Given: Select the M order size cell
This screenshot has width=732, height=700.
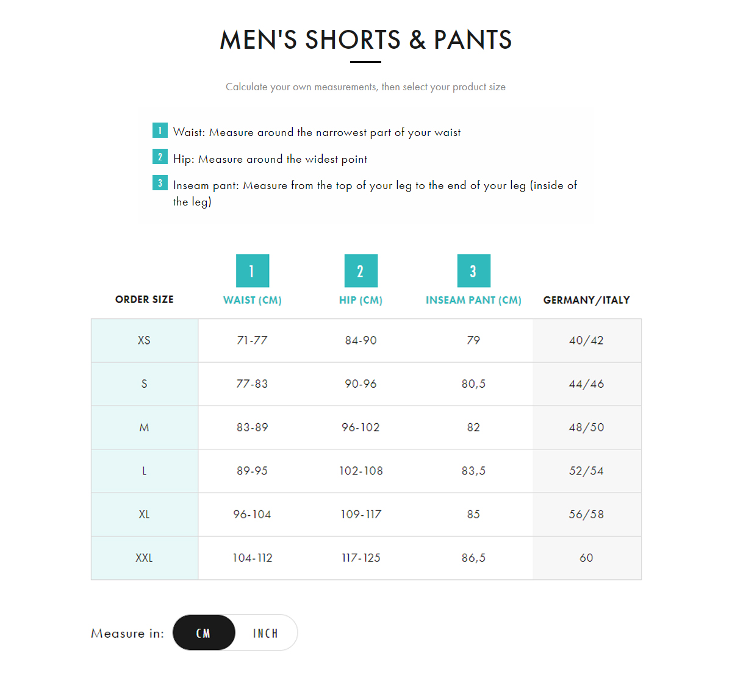Looking at the screenshot, I should 145,427.
